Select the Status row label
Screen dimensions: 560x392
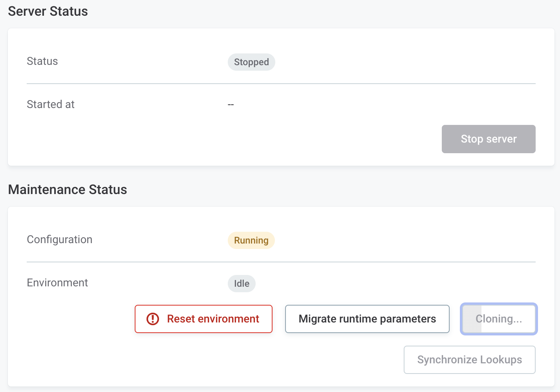coord(42,61)
